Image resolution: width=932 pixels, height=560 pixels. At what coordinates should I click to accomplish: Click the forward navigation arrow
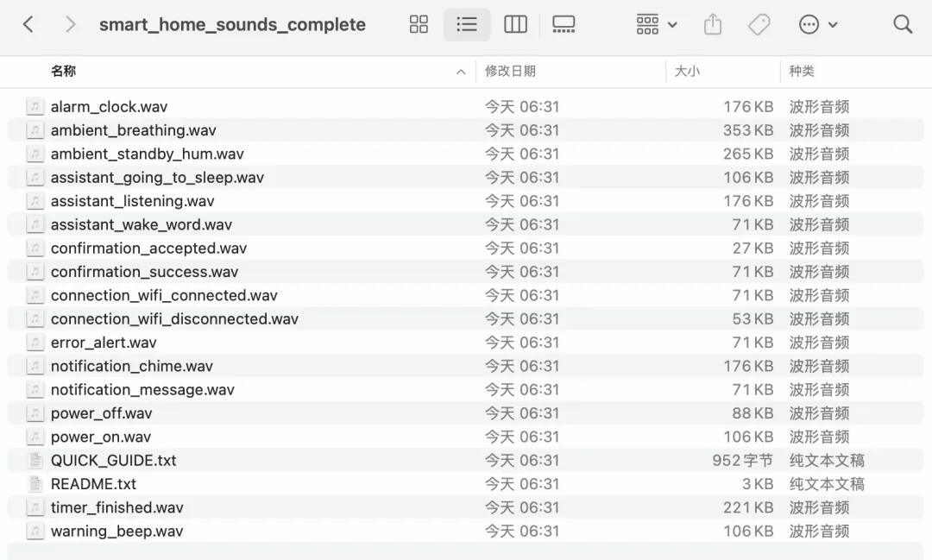pyautogui.click(x=70, y=24)
